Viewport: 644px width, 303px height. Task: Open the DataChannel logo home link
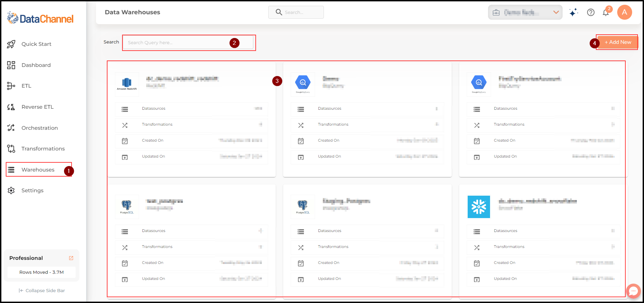(40, 18)
